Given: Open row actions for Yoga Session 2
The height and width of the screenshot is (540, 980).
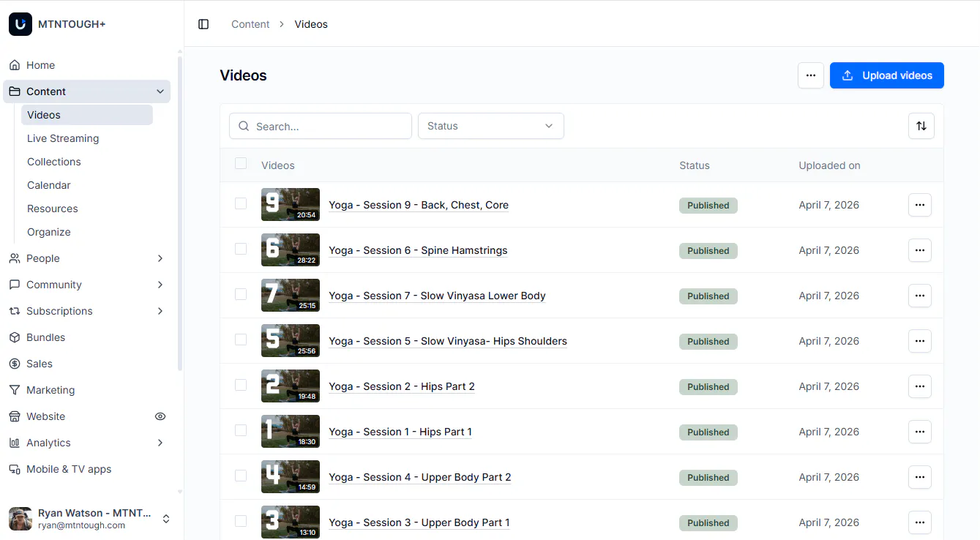Looking at the screenshot, I should (x=920, y=386).
